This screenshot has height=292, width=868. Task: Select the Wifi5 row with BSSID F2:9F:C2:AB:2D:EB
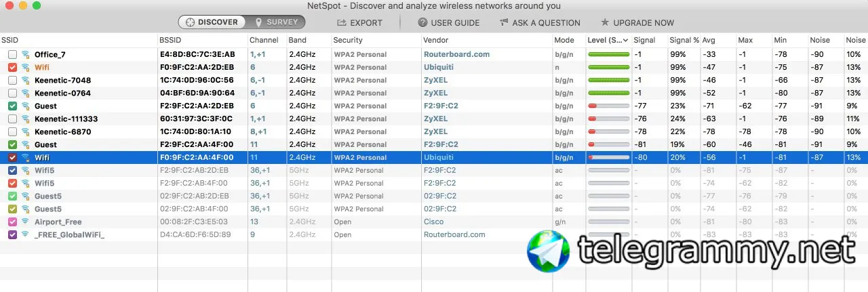pos(434,170)
